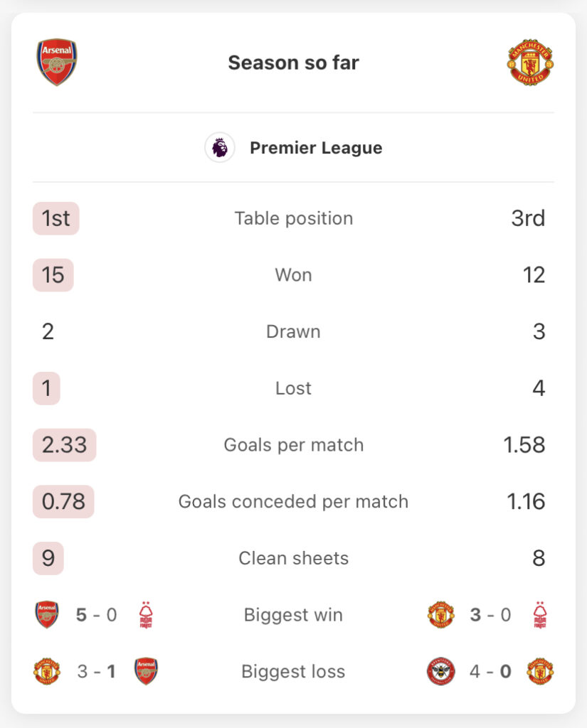The height and width of the screenshot is (728, 587).
Task: Click Nottingham Forest crest after 3 - 0 score
Action: point(540,615)
